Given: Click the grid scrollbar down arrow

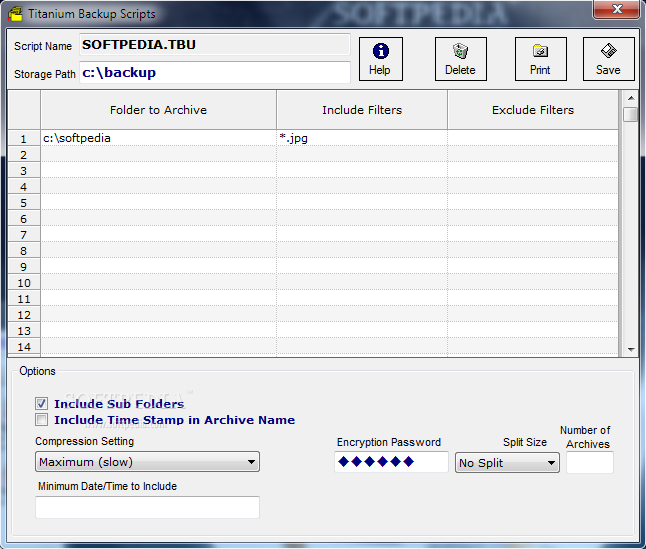Looking at the screenshot, I should 631,349.
